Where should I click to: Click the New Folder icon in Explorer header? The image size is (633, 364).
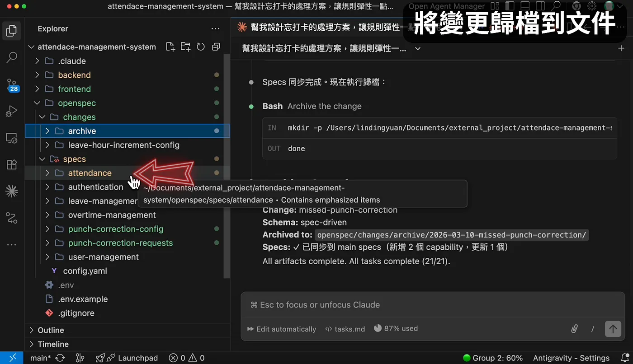(x=185, y=47)
